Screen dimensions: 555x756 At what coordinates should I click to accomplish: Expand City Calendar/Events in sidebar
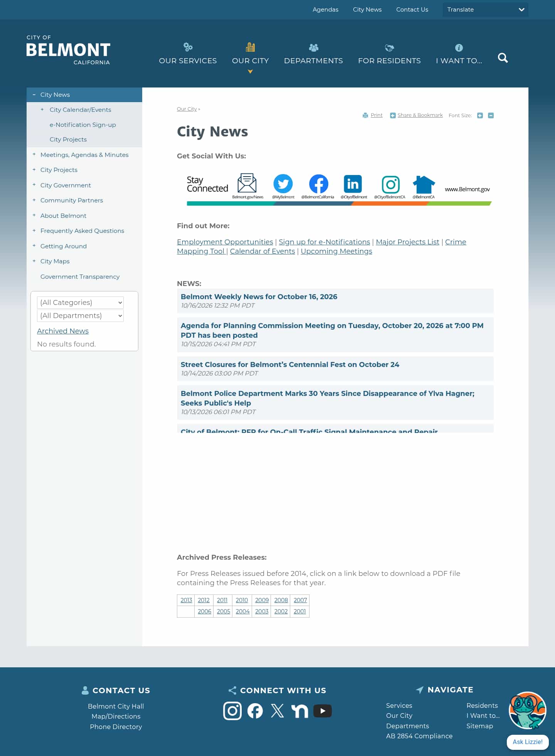42,109
